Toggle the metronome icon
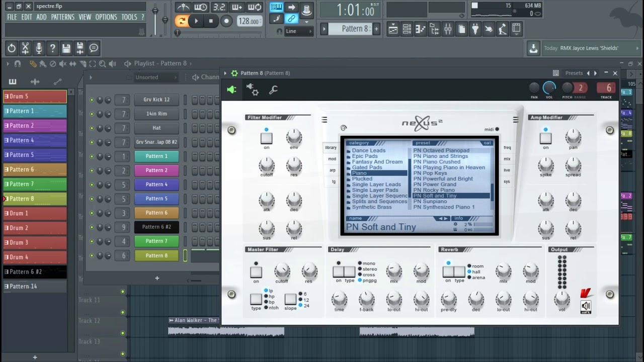 coord(183,7)
